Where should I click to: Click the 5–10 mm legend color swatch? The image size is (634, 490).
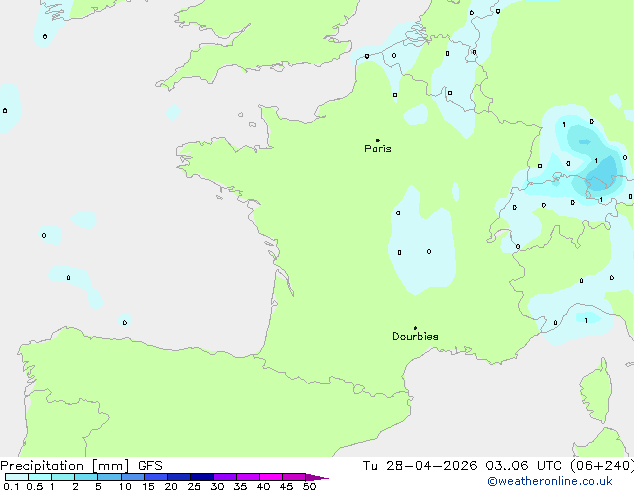109,477
